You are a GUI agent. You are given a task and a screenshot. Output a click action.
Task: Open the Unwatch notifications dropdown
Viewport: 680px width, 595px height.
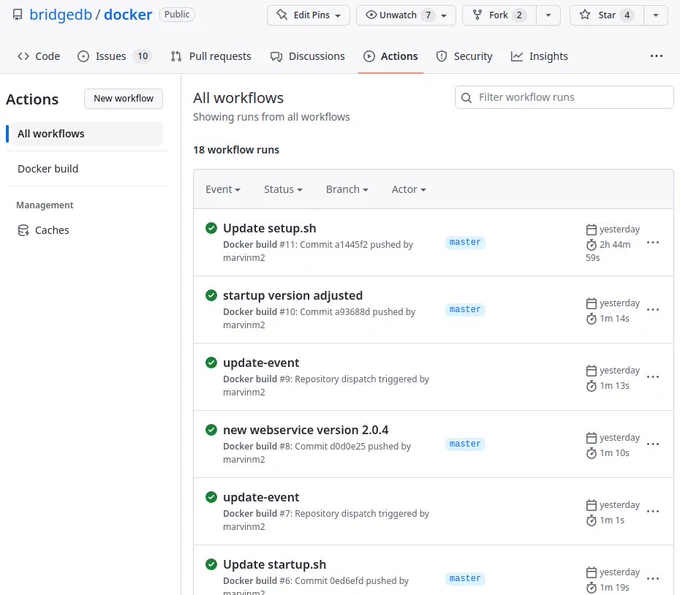coord(444,15)
